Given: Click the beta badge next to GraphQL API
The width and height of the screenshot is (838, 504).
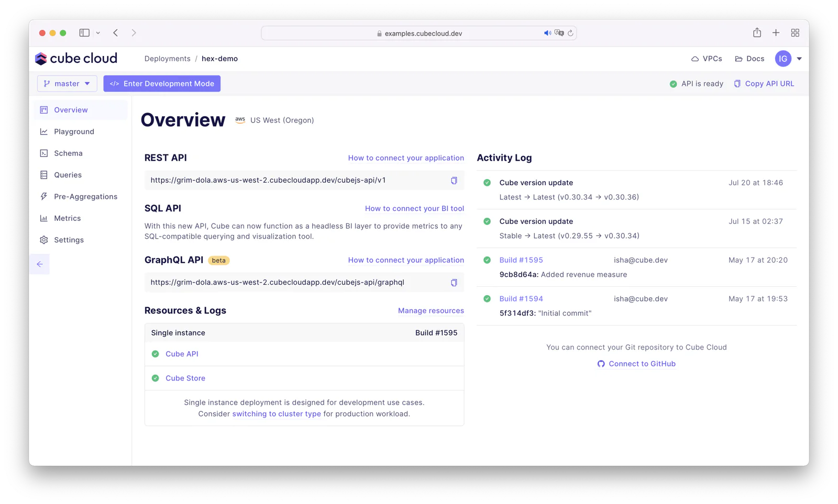Looking at the screenshot, I should pos(219,260).
